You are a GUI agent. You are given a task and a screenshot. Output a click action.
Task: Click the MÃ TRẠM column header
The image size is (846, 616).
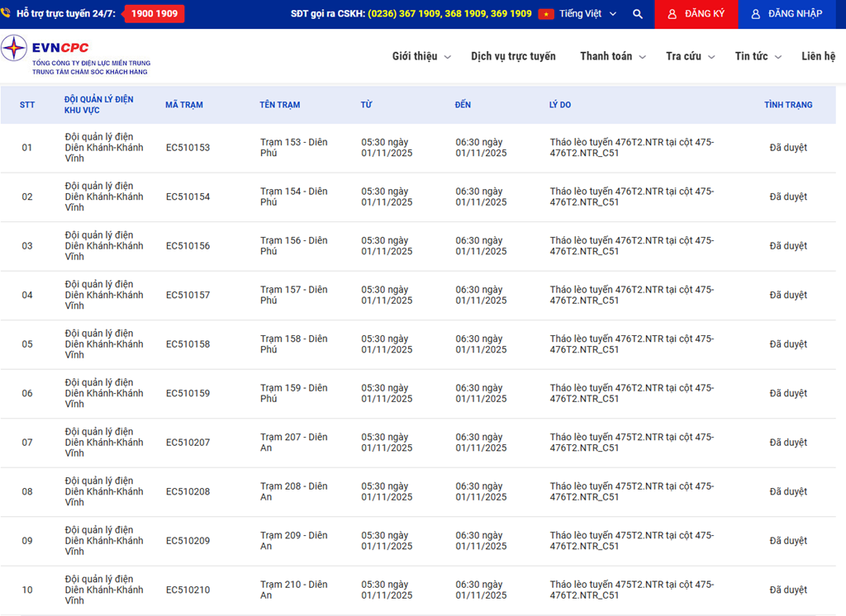pos(183,105)
